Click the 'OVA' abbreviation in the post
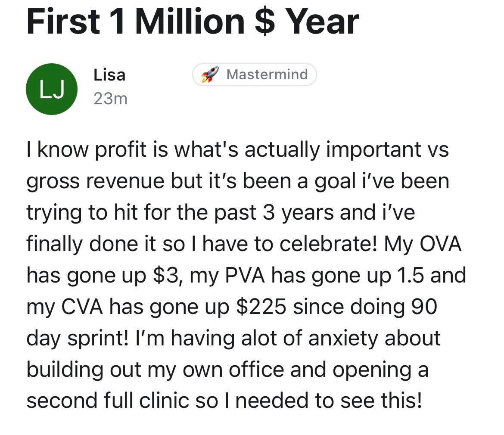 (441, 244)
